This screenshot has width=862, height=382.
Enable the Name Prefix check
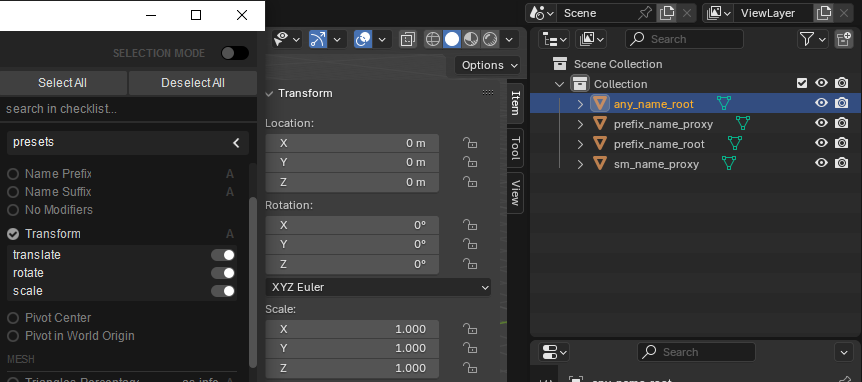coord(13,174)
